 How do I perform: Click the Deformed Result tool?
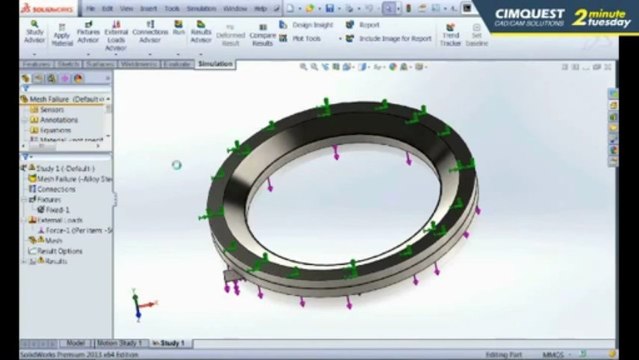(230, 35)
